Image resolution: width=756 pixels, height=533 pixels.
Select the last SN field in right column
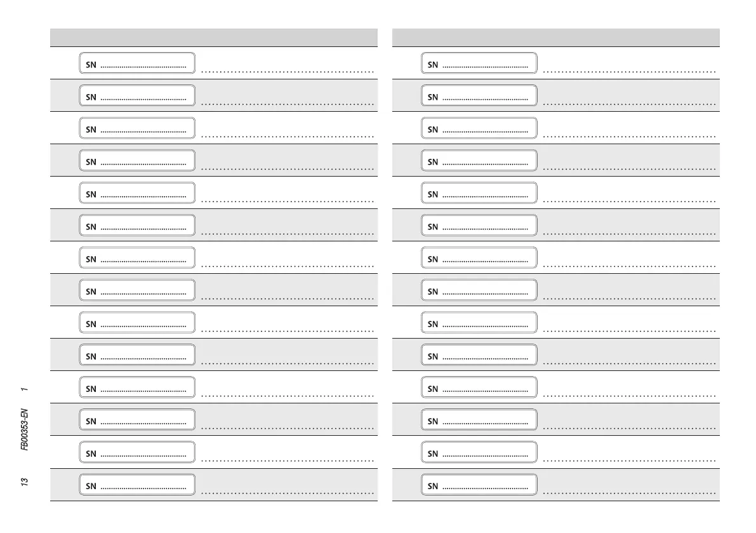point(479,485)
